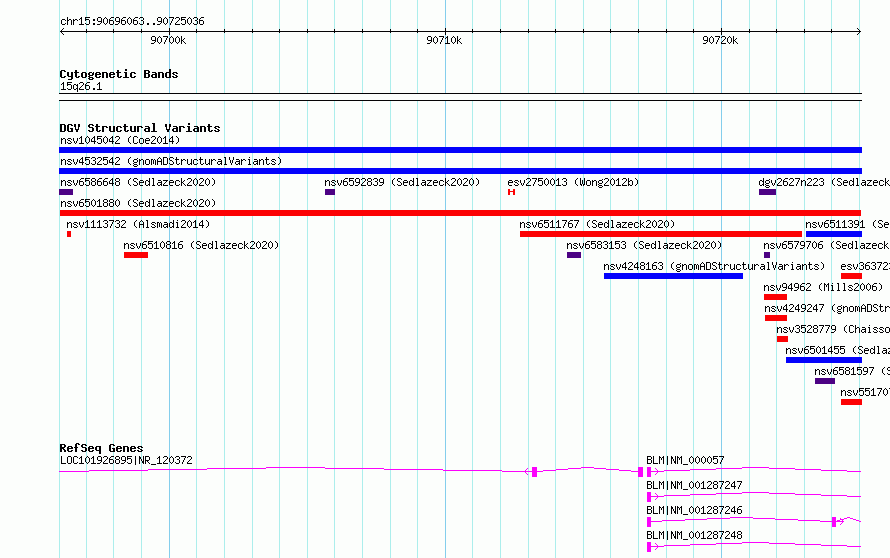Click the BLM|NM_001287246 transcript label

694,510
